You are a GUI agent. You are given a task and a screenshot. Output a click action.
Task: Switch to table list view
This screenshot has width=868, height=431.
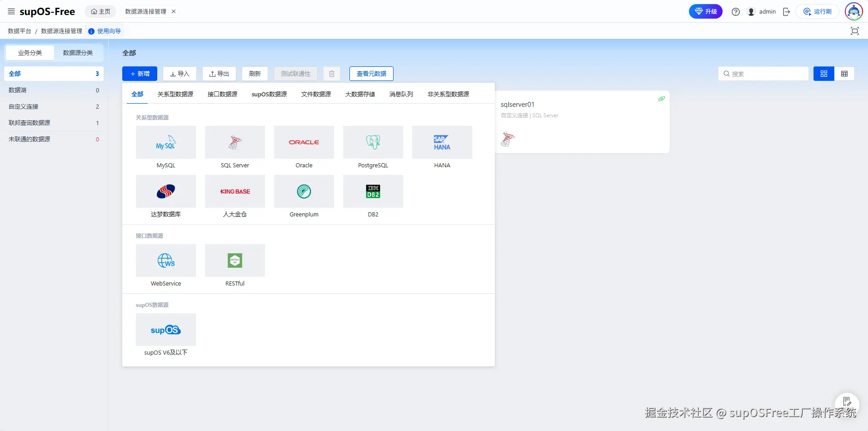844,74
